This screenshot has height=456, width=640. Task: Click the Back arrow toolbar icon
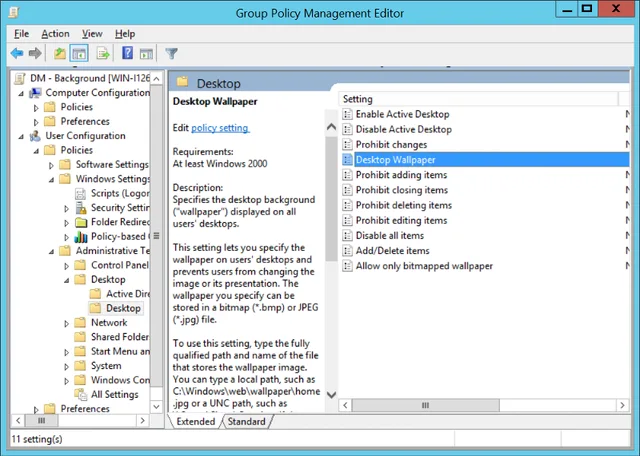click(17, 53)
